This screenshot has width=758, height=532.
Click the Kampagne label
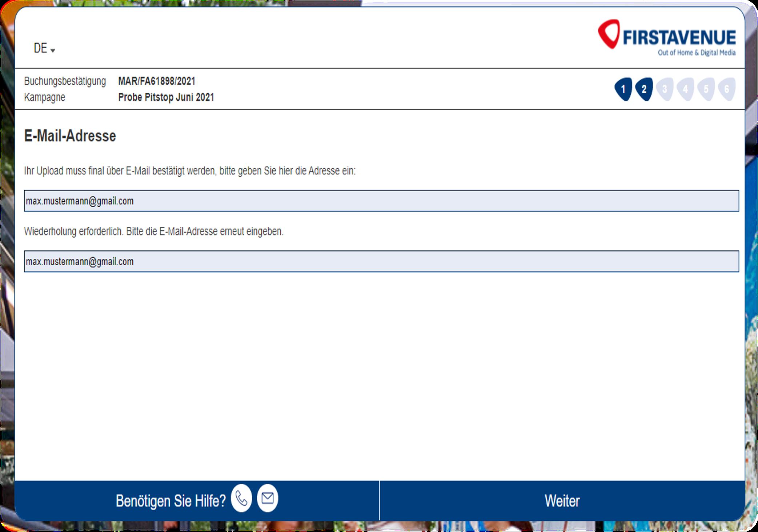click(x=45, y=97)
